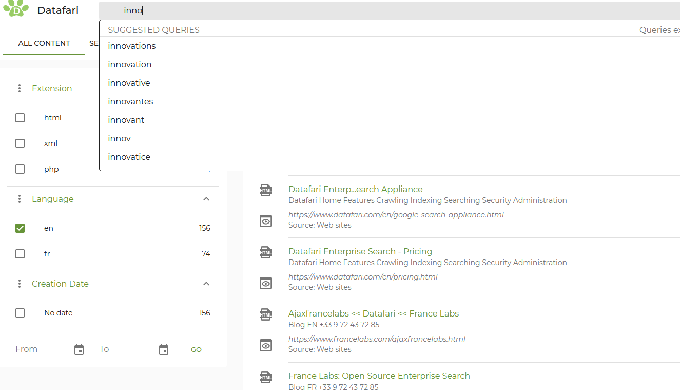This screenshot has width=680, height=390.
Task: Open Datafari Enterprise Search - Pricing title
Action: 360,251
